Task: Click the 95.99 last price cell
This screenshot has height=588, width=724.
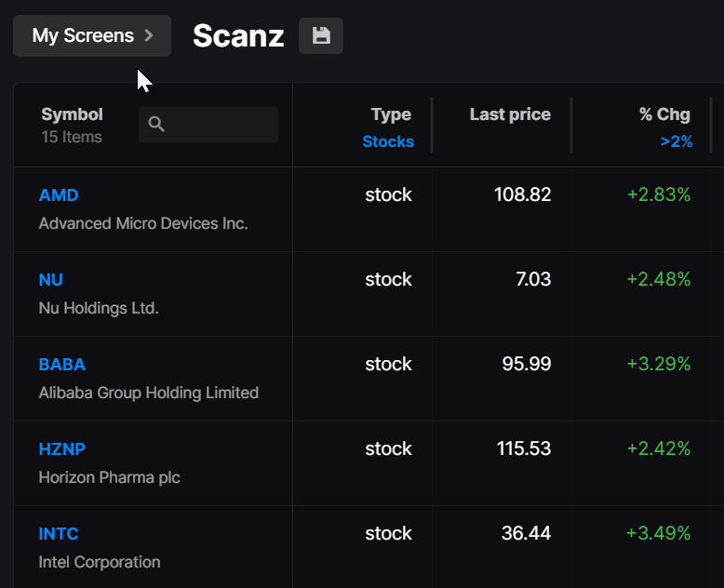Action: [x=527, y=364]
